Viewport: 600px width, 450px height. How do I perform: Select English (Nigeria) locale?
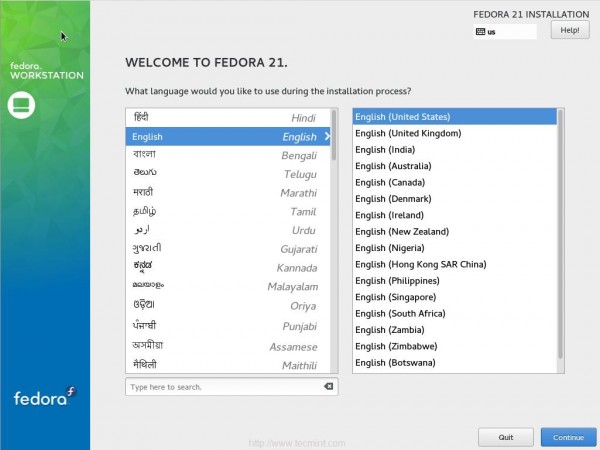click(455, 248)
